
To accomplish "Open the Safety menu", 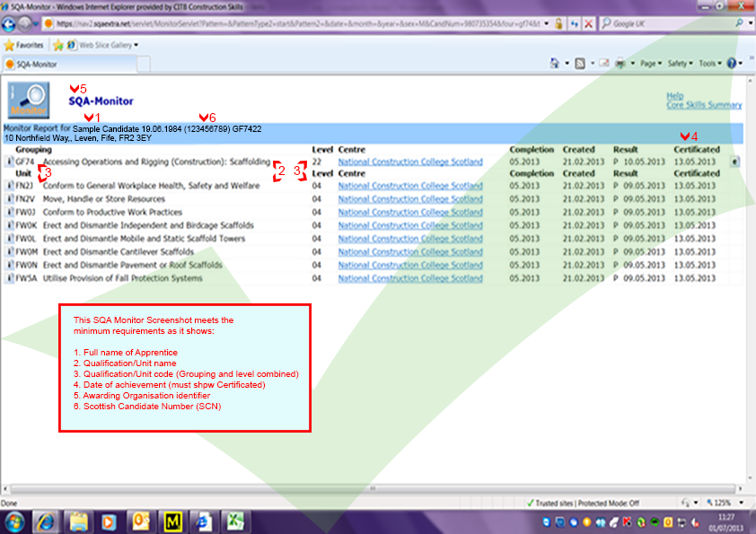I will pyautogui.click(x=681, y=63).
